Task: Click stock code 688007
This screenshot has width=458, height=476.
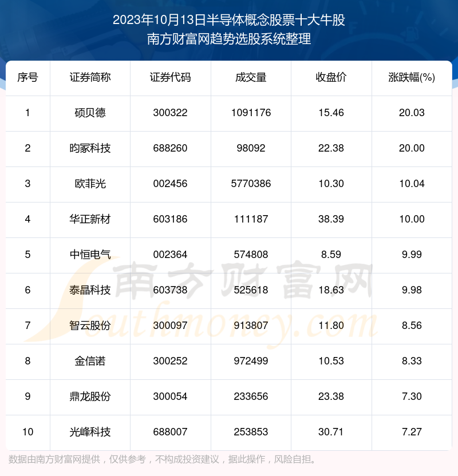Action: point(171,432)
